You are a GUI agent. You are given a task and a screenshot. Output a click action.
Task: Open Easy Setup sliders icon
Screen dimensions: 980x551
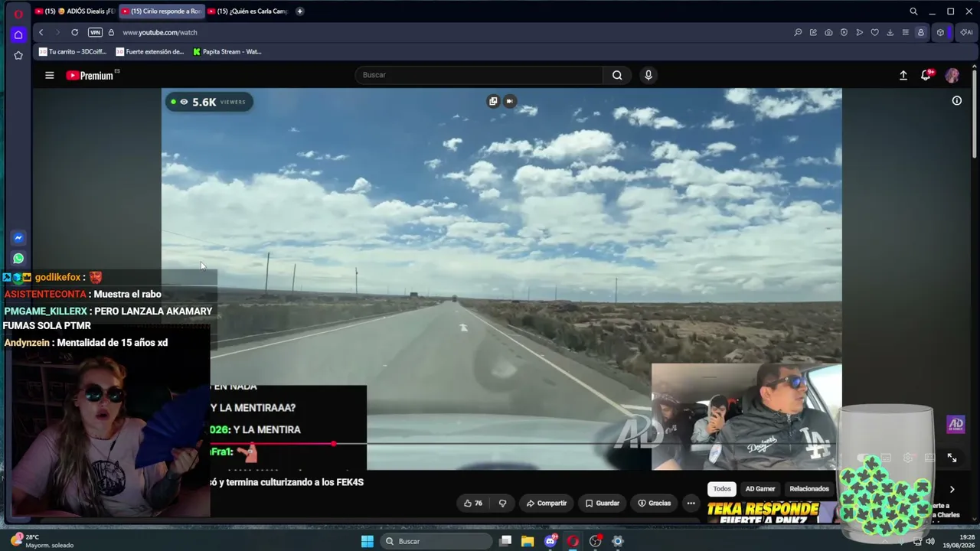[905, 32]
